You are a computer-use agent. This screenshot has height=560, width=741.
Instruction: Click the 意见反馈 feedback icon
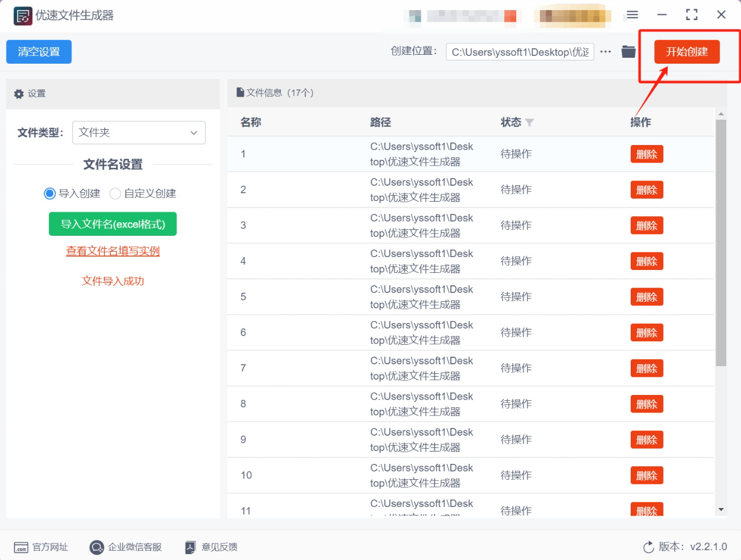190,547
